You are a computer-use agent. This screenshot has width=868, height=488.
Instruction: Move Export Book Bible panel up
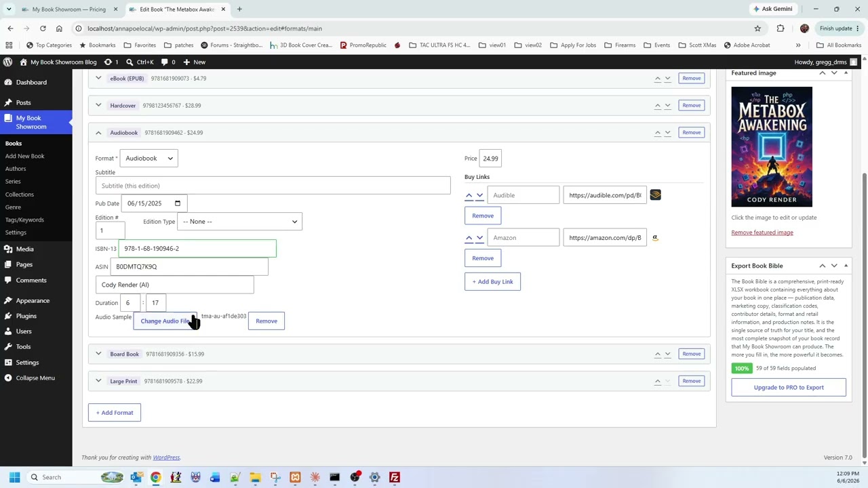pos(823,266)
